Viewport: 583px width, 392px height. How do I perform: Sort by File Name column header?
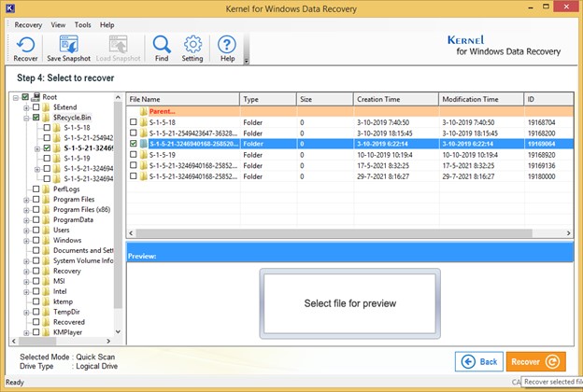click(x=183, y=99)
